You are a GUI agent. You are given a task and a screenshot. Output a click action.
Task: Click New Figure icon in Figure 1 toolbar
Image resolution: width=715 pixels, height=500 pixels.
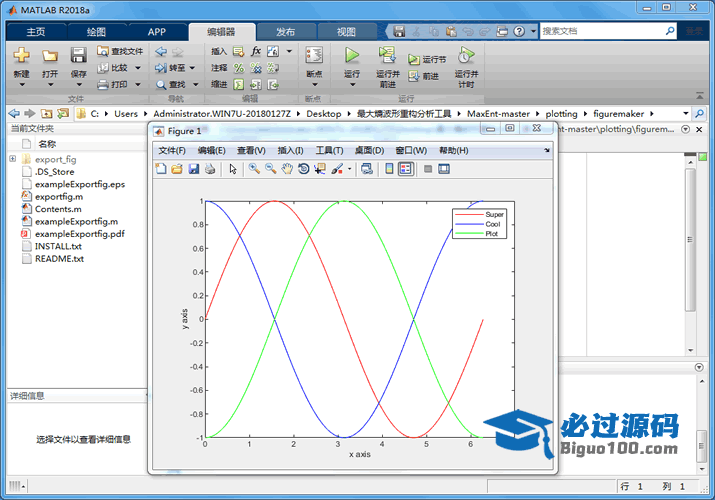[x=161, y=169]
